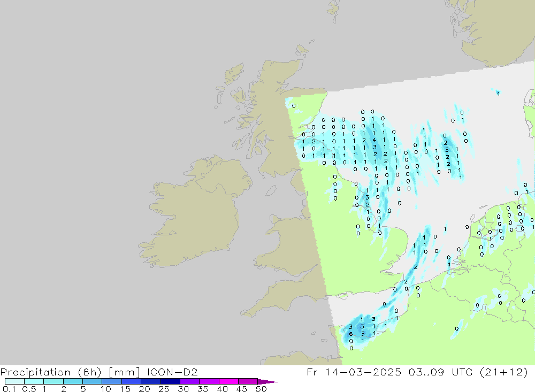
Task: Click the 0.5–1 mm legend color swatch
Action: click(34, 381)
